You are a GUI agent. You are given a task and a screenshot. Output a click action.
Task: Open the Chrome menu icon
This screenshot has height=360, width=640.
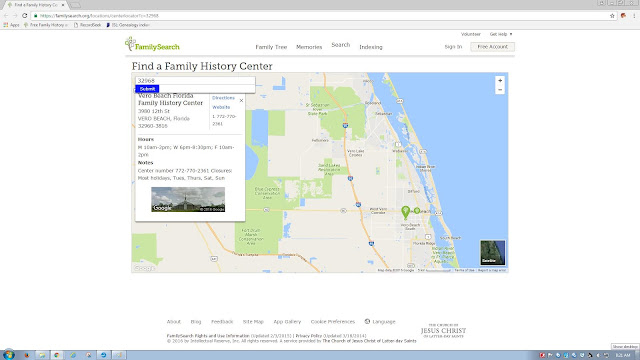pos(634,16)
